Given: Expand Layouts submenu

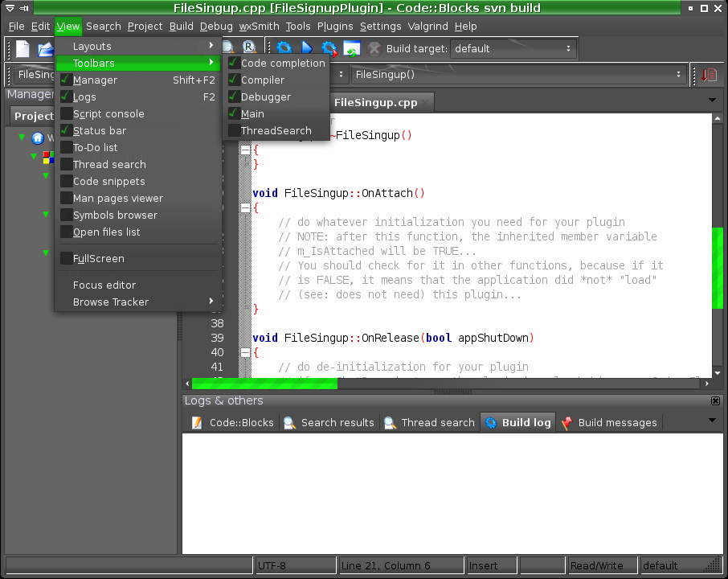Looking at the screenshot, I should coord(138,46).
